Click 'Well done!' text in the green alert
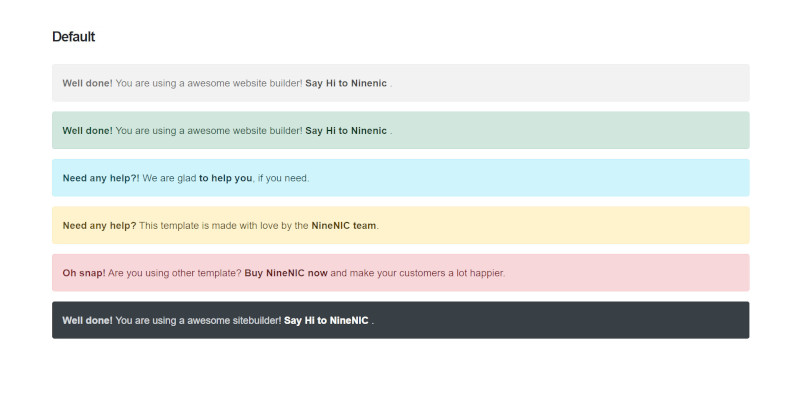Image resolution: width=800 pixels, height=400 pixels. coord(88,131)
